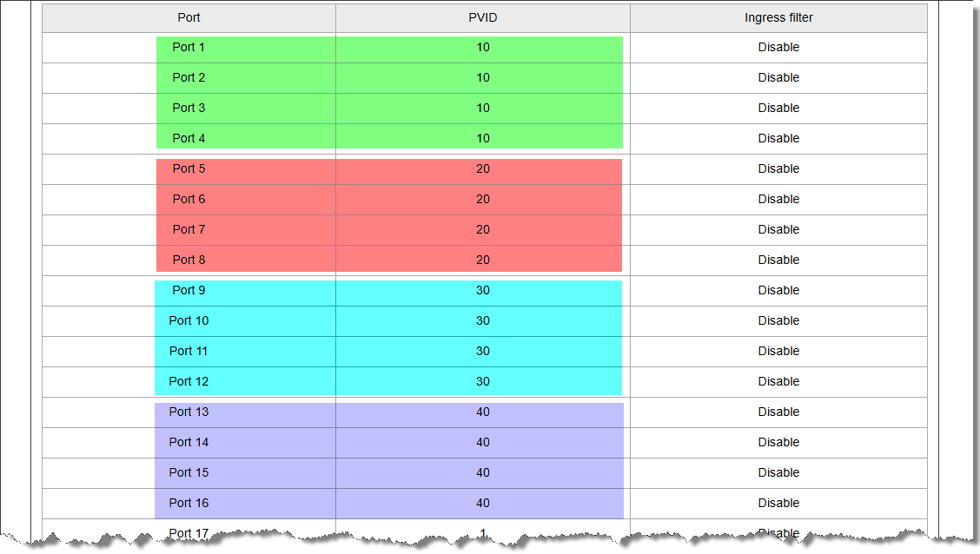Click Disable ingress filter for Port 3
This screenshot has width=980, height=554.
coord(778,108)
